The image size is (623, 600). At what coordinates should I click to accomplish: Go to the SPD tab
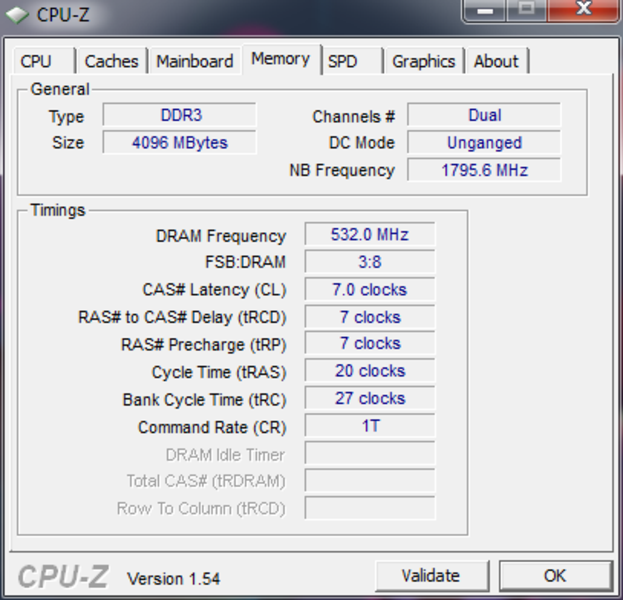343,61
